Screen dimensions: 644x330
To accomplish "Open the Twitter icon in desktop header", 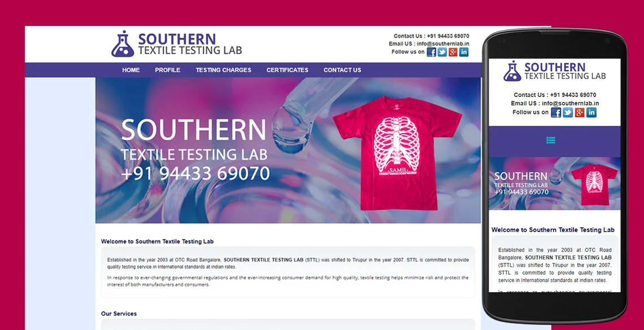I will point(442,52).
